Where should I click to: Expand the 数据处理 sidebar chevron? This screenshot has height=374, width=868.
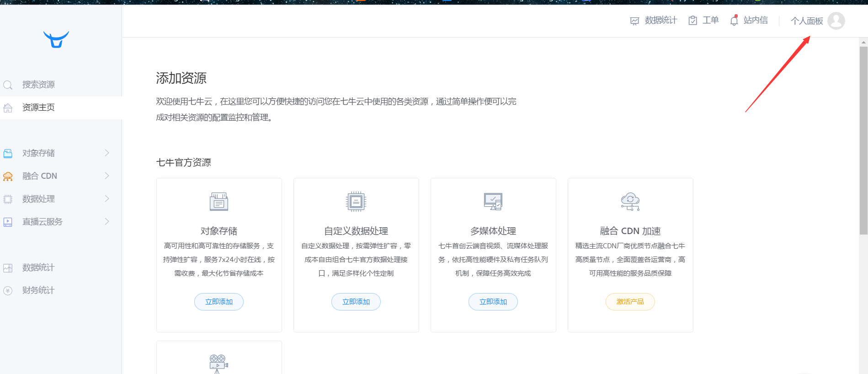(x=107, y=198)
